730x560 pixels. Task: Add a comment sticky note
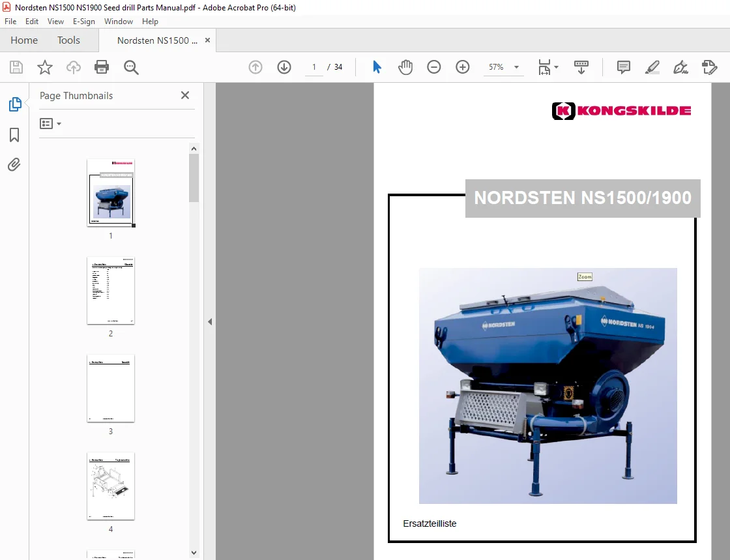pyautogui.click(x=623, y=67)
